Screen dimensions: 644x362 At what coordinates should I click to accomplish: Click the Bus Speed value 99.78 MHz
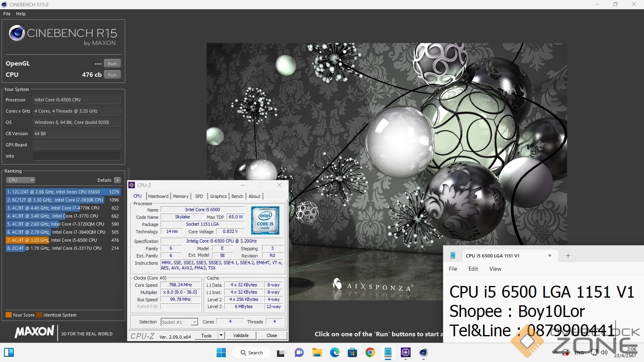(180, 299)
